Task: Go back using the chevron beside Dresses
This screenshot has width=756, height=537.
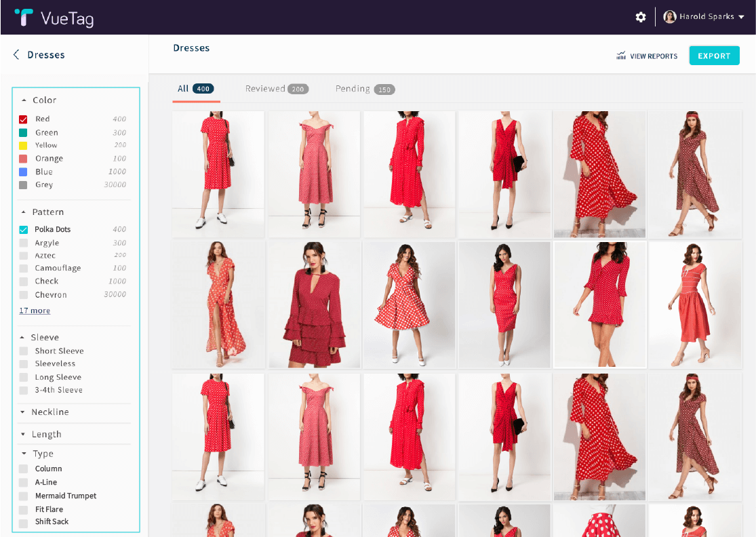Action: pyautogui.click(x=16, y=54)
